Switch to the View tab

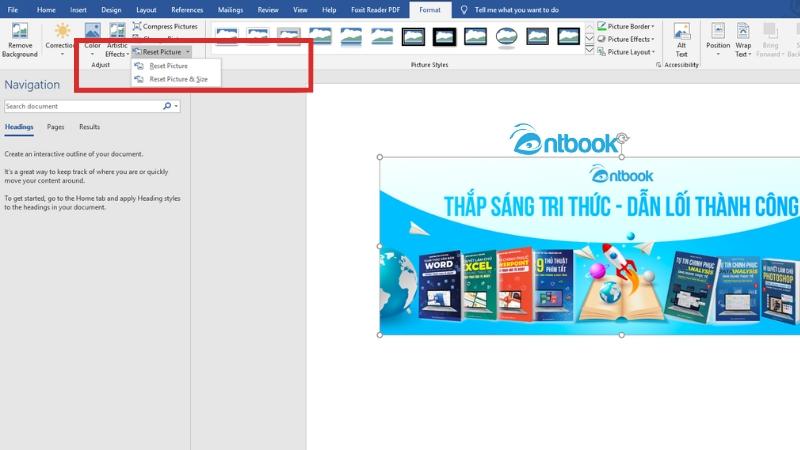pyautogui.click(x=300, y=10)
